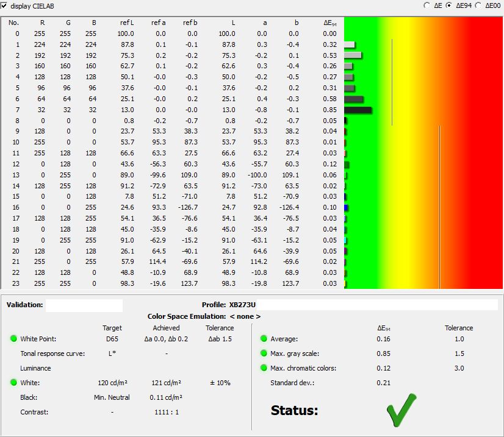
Task: Click ref a value 114.4 in row 21
Action: pyautogui.click(x=157, y=261)
